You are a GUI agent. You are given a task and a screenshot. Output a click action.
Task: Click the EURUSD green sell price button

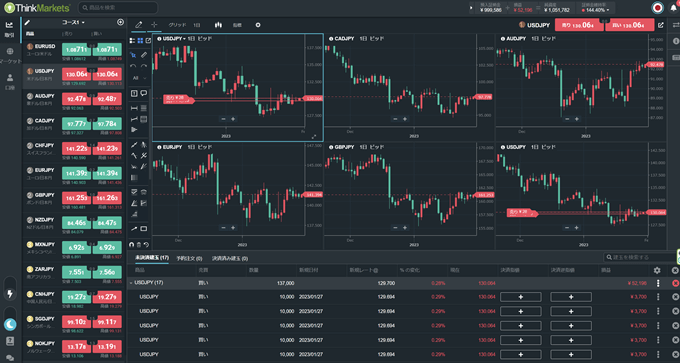point(76,49)
